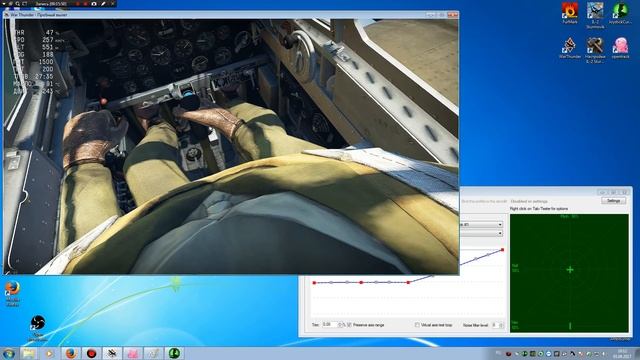The width and height of the screenshot is (640, 360).
Task: Click the clock in the system tray
Action: click(x=622, y=354)
